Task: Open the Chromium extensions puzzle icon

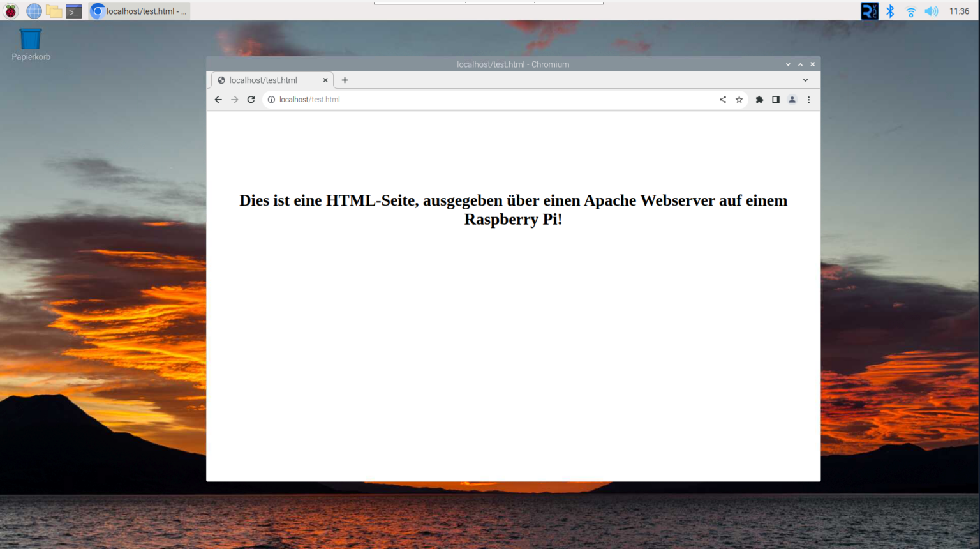Action: [759, 100]
